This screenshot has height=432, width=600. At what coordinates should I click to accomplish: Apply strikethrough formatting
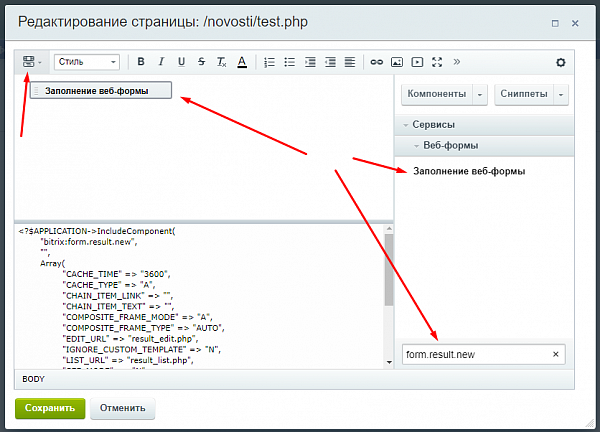point(202,62)
